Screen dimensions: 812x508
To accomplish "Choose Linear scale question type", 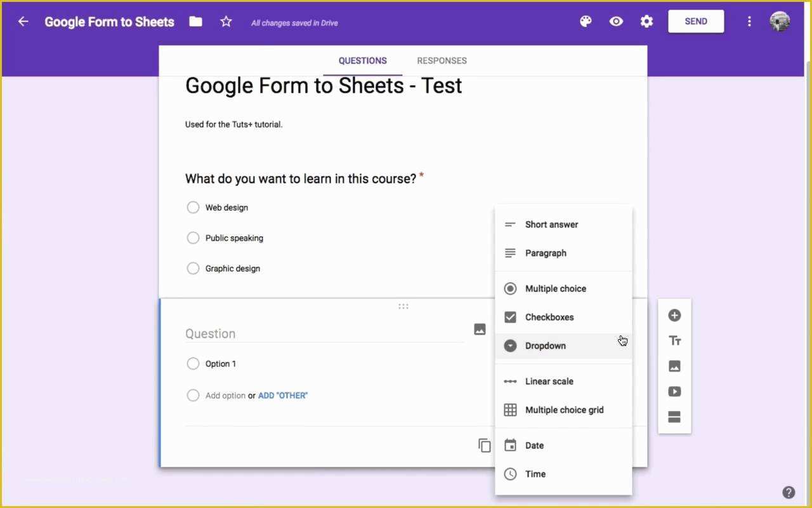I will click(x=563, y=381).
